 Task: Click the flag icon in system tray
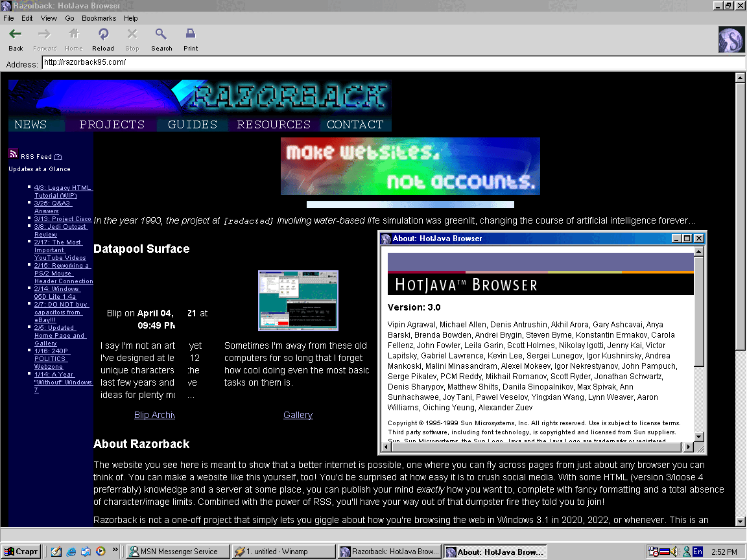[x=665, y=552]
